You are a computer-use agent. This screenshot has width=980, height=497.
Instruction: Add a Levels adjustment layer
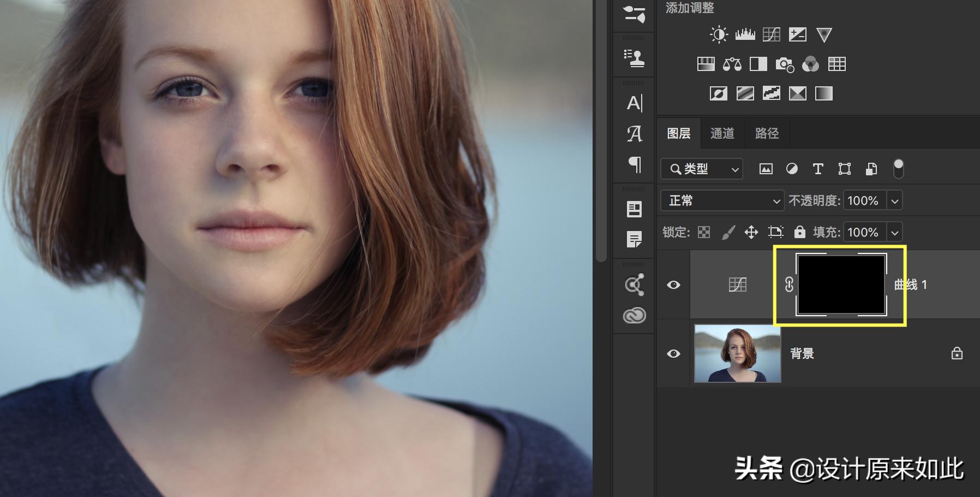[x=745, y=35]
